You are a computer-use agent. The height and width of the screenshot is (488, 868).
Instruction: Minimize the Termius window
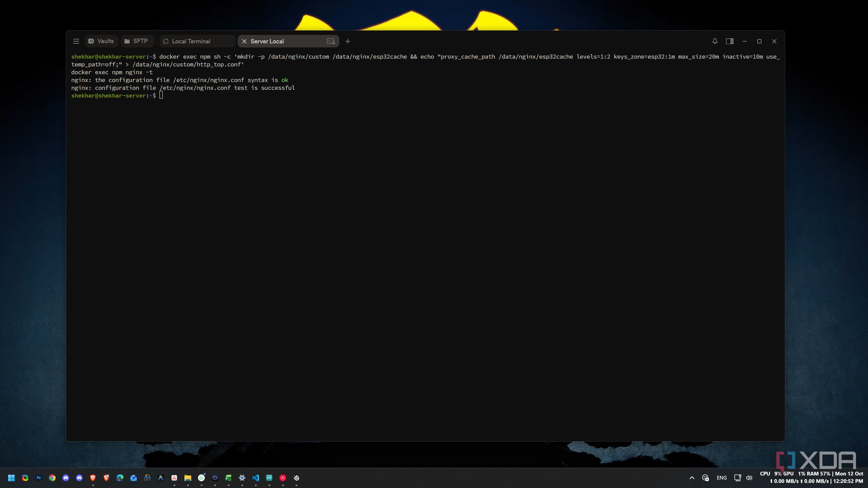pyautogui.click(x=745, y=41)
